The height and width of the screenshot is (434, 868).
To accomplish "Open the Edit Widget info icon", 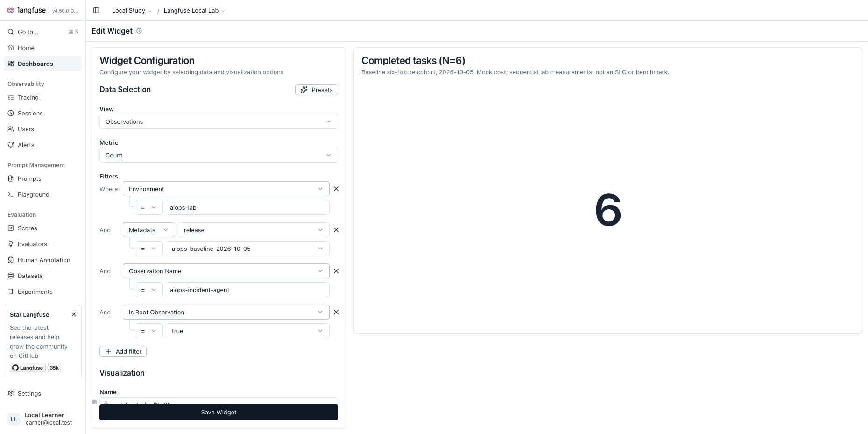I will point(139,31).
